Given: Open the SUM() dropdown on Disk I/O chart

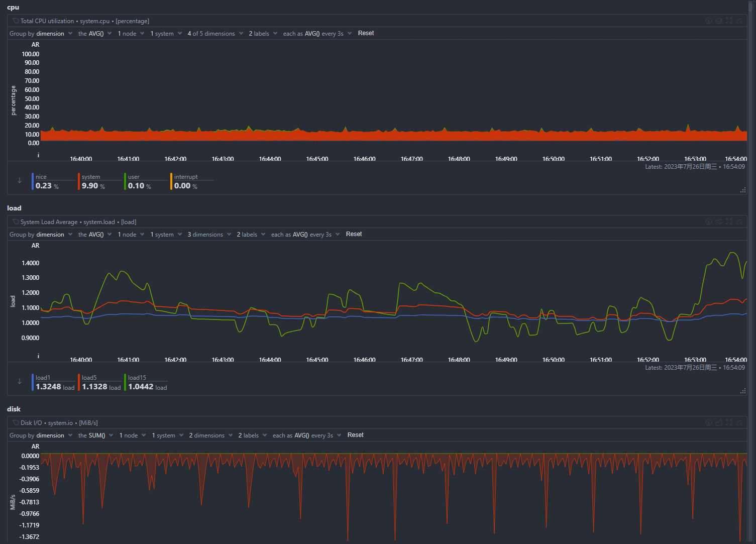Looking at the screenshot, I should pyautogui.click(x=95, y=436).
